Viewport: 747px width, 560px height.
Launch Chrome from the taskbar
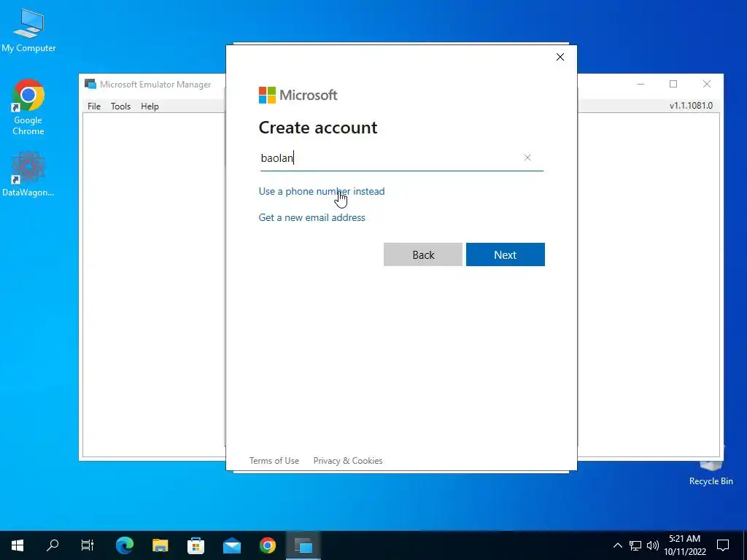(x=268, y=545)
